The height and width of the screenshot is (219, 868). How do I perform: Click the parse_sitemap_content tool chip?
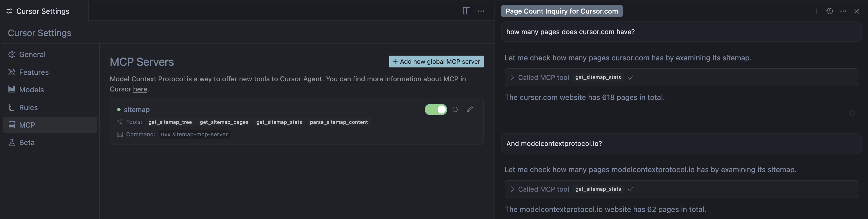coord(339,122)
